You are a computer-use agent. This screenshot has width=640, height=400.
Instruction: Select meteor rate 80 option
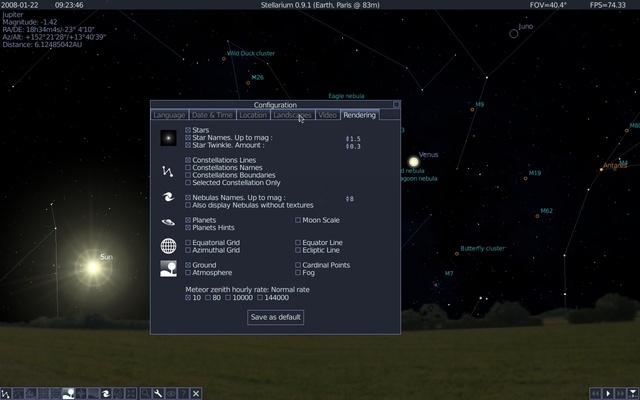tap(208, 298)
